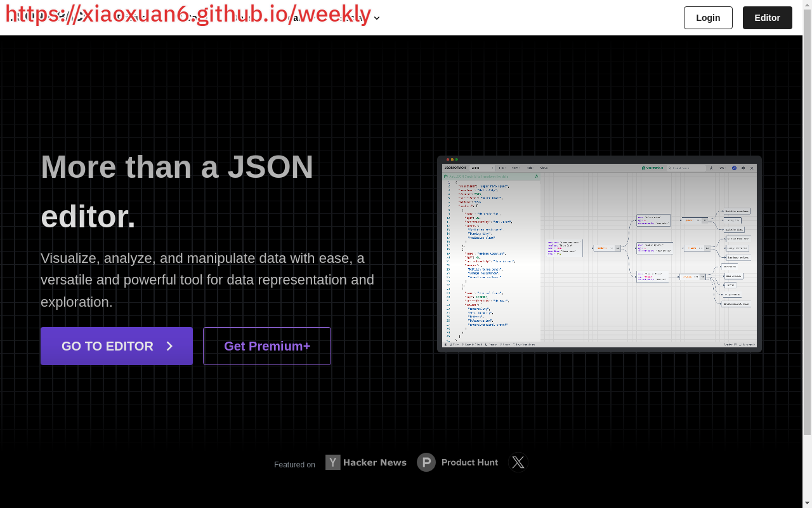Open the Hacker News text link

point(374,462)
